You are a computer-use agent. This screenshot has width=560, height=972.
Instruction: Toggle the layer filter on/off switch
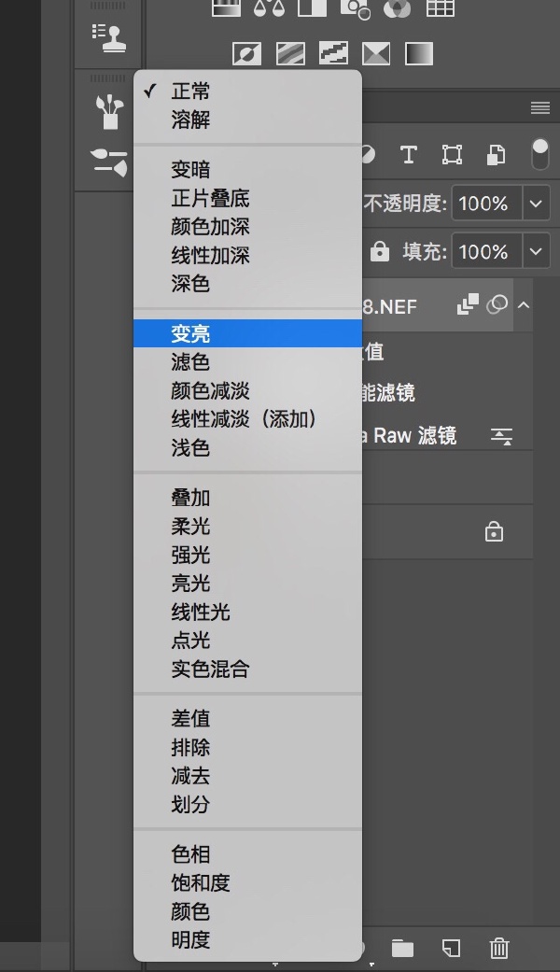pos(539,154)
